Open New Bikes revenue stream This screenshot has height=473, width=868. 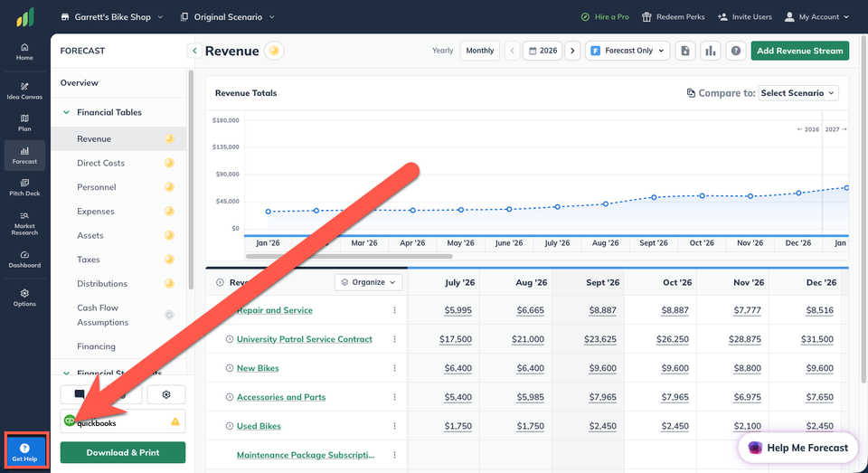[x=258, y=368]
